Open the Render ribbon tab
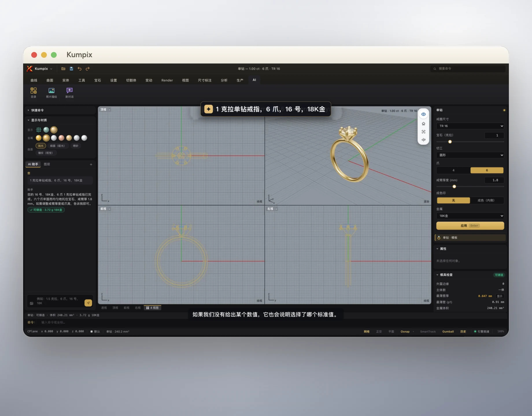532x416 pixels. pyautogui.click(x=167, y=80)
